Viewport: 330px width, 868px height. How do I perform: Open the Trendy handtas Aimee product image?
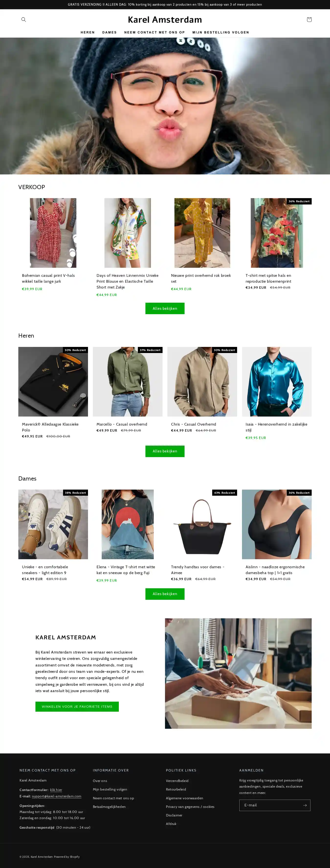[202, 524]
